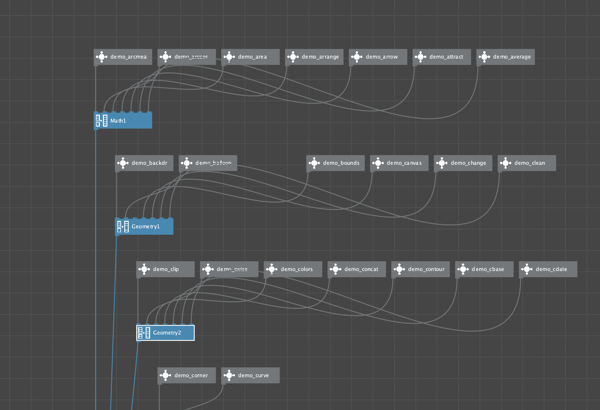Select the demo_canvas node
600x410 pixels.
pos(399,163)
